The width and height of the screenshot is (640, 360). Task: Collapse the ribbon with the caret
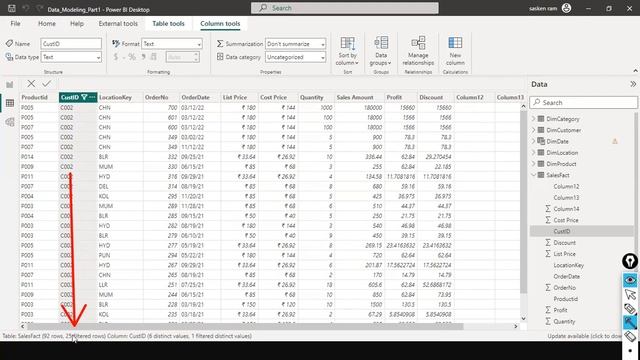click(x=635, y=71)
